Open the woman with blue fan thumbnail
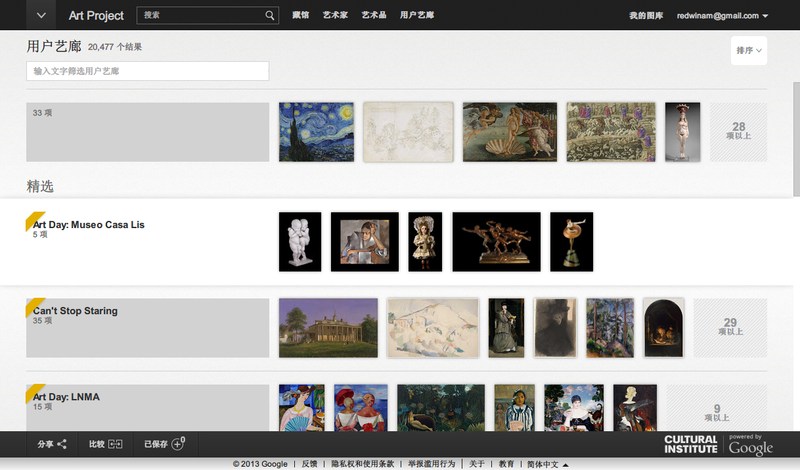800x470 pixels. [x=302, y=408]
